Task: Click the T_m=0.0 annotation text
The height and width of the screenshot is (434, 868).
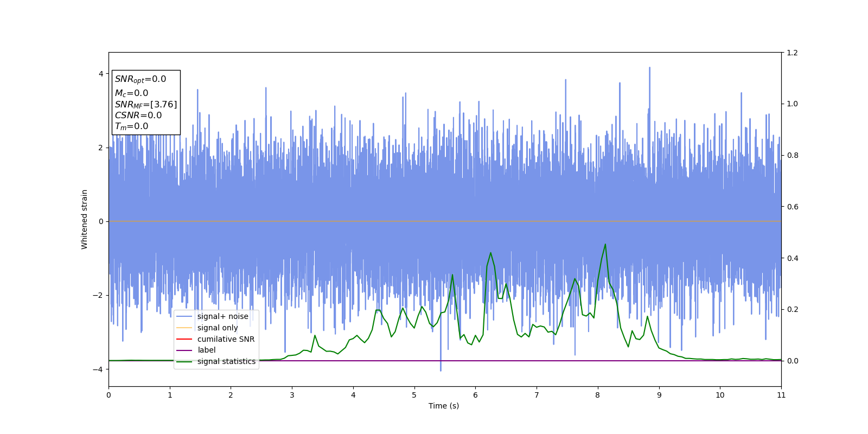Action: tap(131, 126)
